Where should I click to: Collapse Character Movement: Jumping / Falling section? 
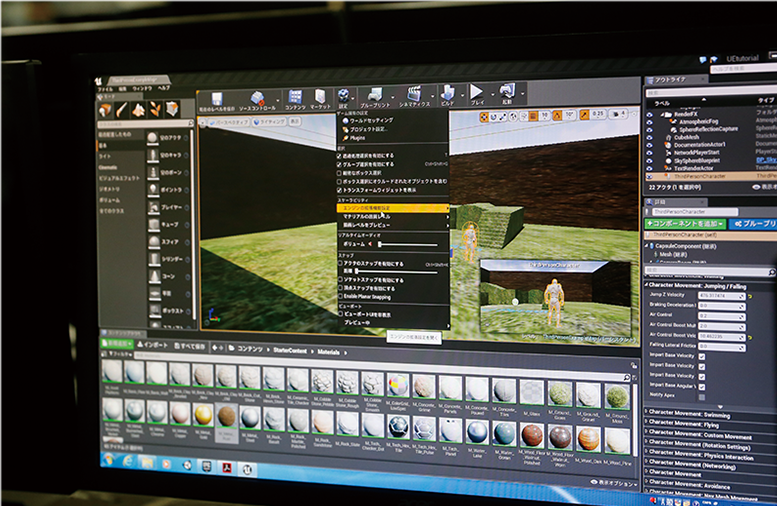[x=646, y=285]
